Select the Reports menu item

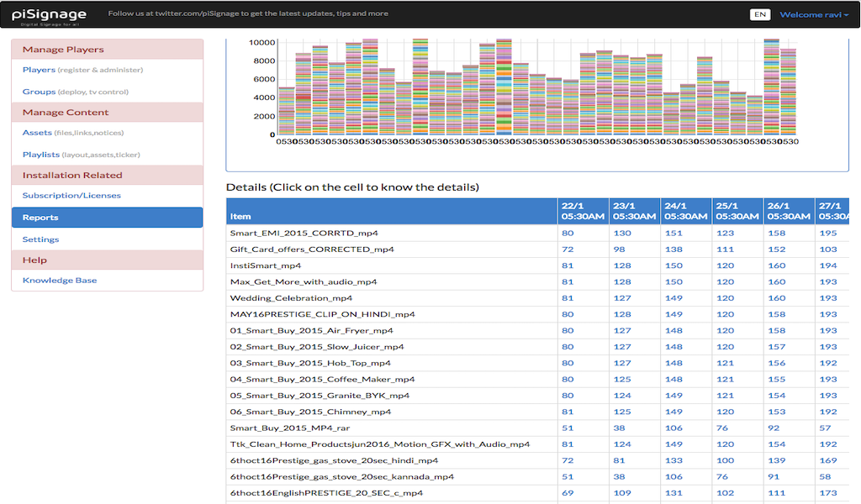(x=107, y=218)
